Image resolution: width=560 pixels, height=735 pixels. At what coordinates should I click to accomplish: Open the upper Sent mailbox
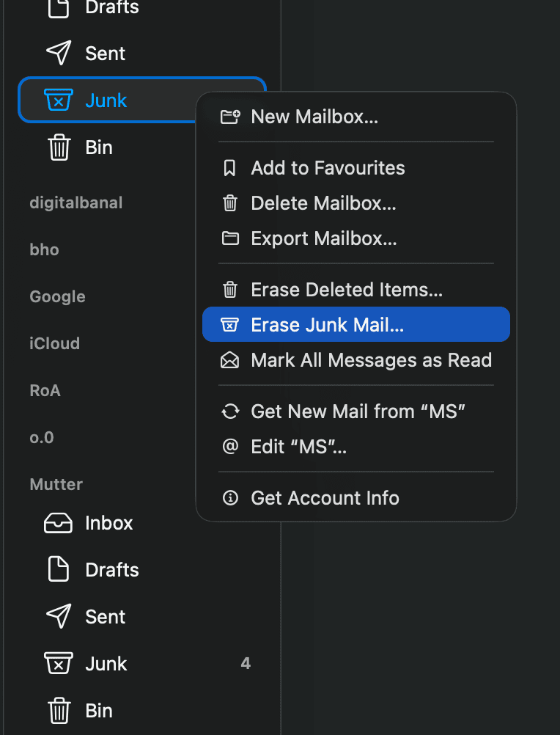click(x=142, y=53)
